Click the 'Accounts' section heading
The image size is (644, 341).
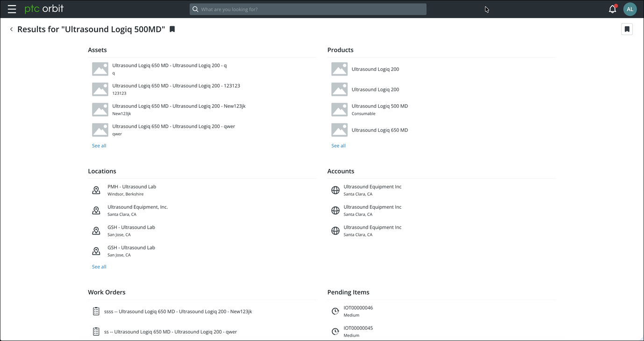pos(341,171)
